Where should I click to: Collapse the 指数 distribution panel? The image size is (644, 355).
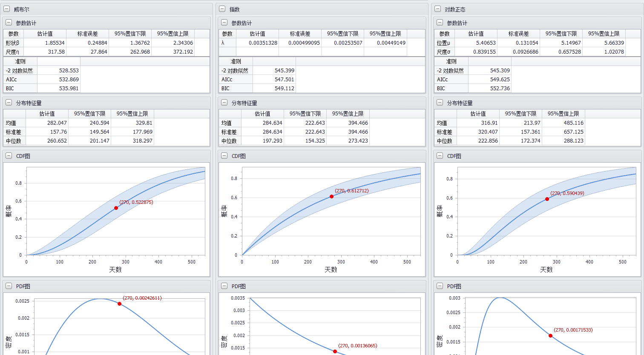[222, 9]
